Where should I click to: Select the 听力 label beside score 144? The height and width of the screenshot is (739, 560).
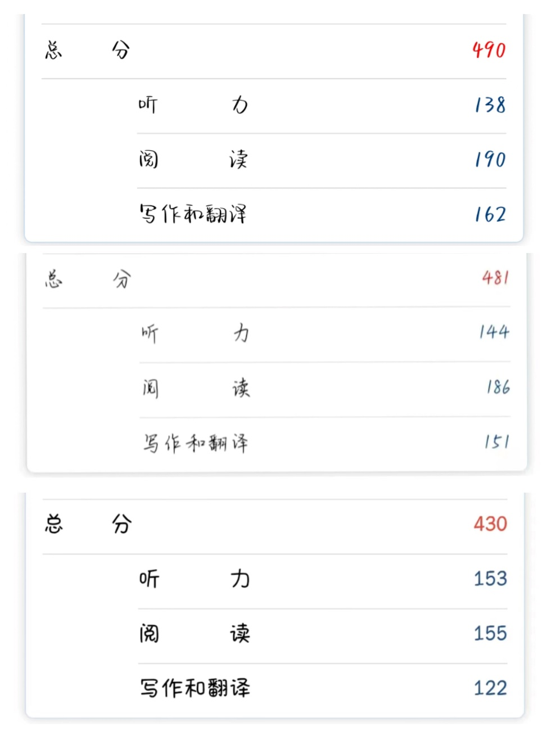tap(195, 333)
